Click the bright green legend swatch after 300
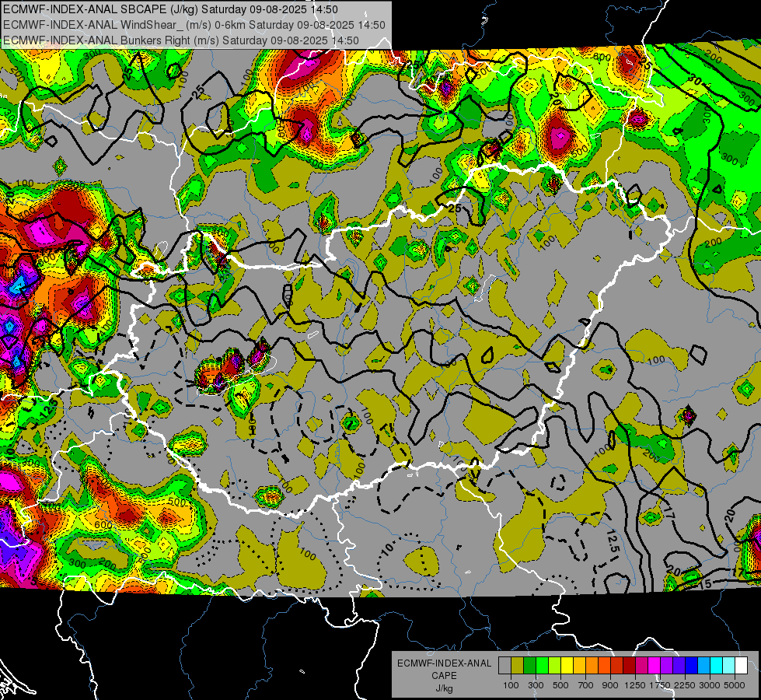 542,666
